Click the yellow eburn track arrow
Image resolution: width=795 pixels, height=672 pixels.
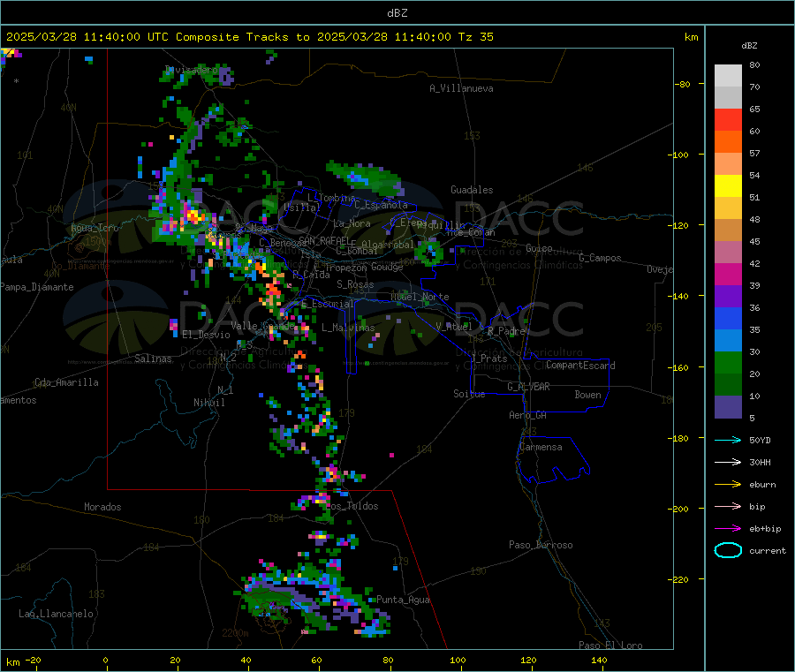point(728,485)
